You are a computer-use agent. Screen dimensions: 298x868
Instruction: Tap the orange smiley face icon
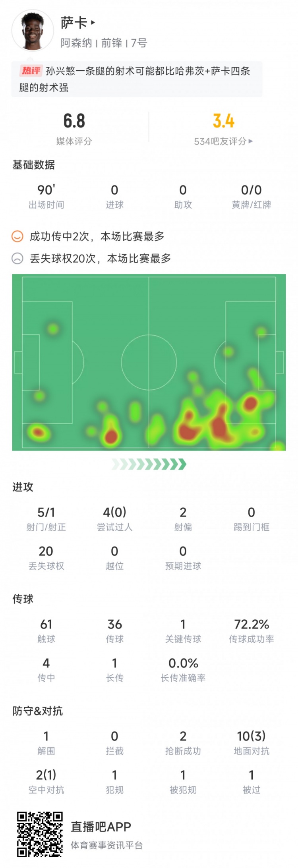click(x=17, y=236)
